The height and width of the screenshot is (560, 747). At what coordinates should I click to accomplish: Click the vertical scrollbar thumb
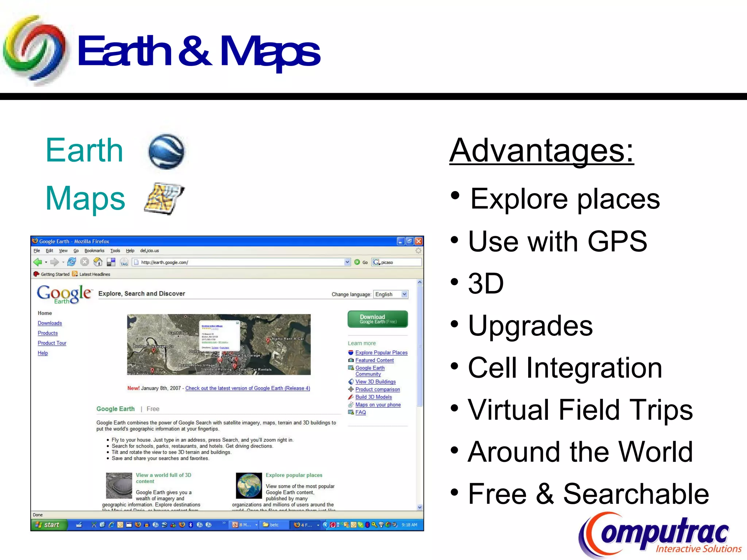[419, 346]
